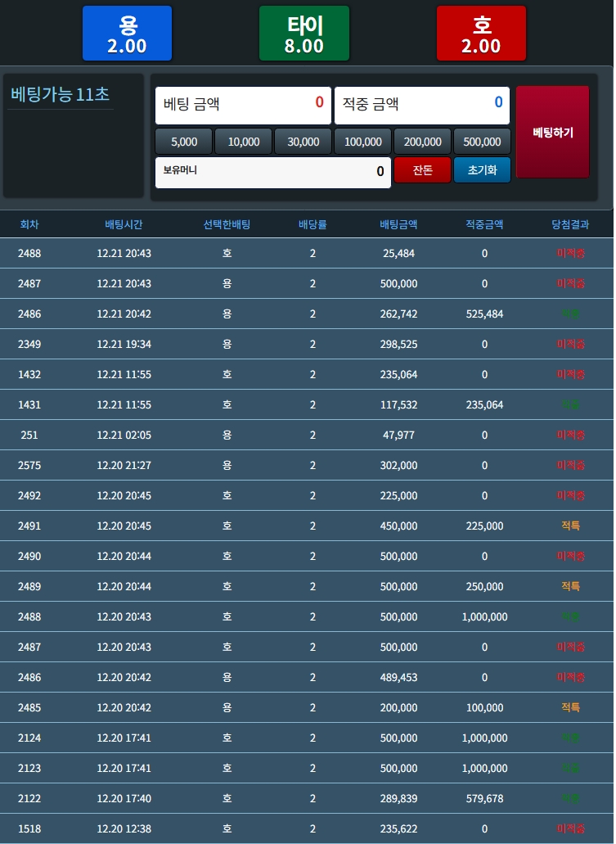Click the 당첨결과 column header
This screenshot has width=616, height=844.
pos(570,224)
